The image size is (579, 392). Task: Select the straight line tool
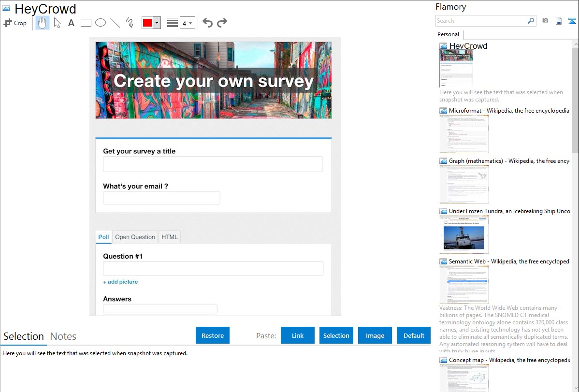(115, 23)
